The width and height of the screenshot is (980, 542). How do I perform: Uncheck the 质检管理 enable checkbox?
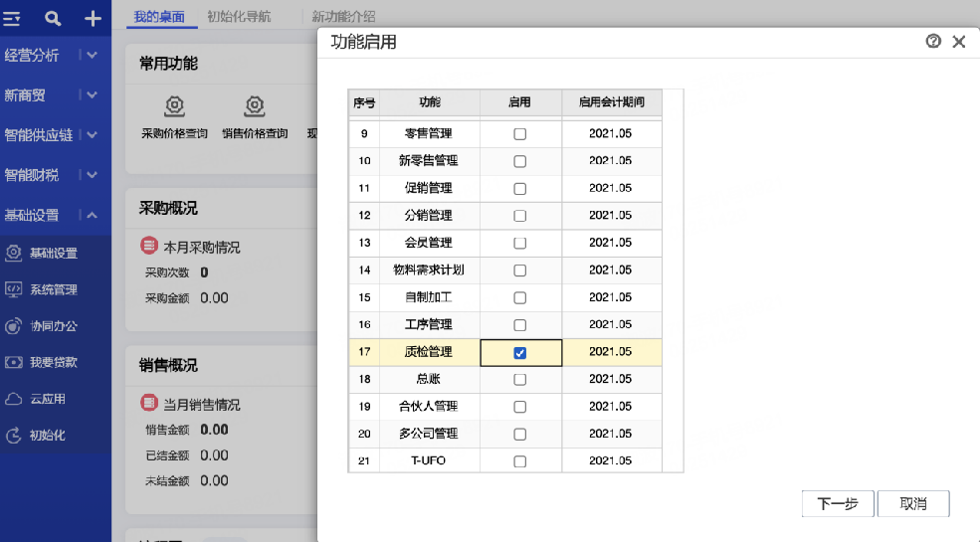point(520,352)
